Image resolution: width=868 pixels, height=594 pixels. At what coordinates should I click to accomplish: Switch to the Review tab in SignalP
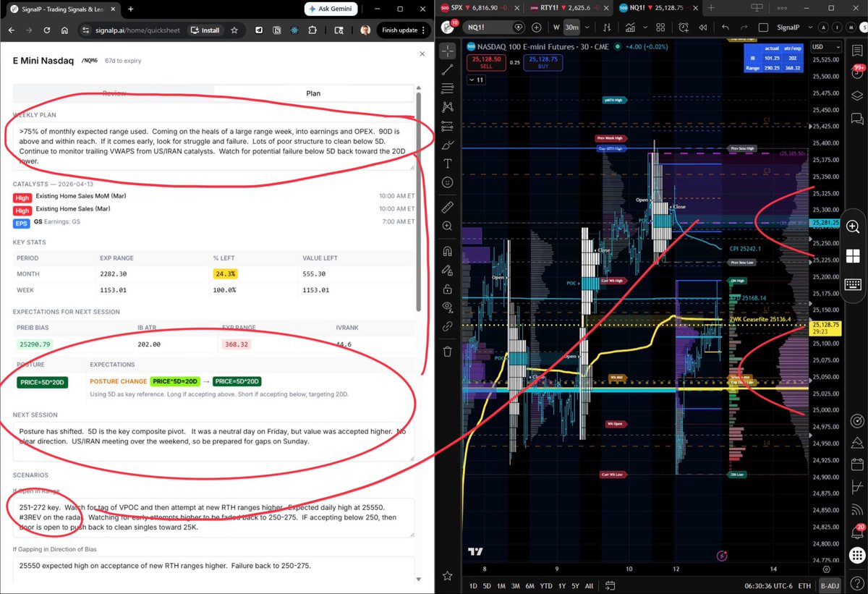point(114,93)
